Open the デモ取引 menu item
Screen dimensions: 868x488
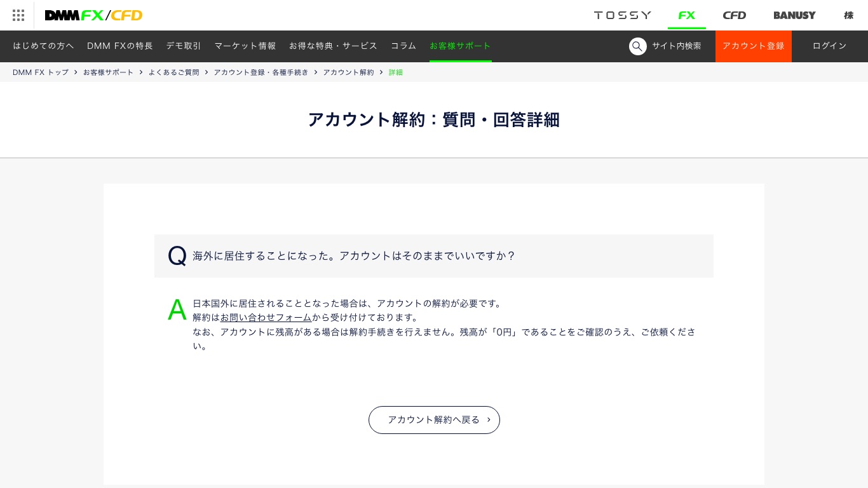click(x=184, y=46)
